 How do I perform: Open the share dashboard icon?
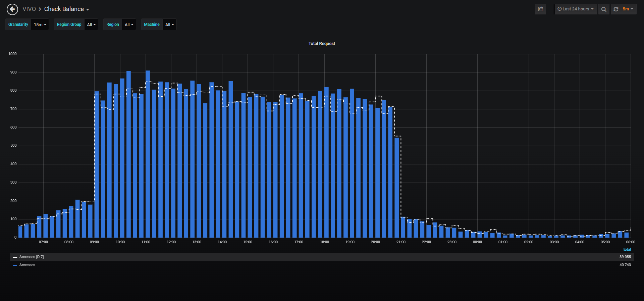pyautogui.click(x=540, y=9)
